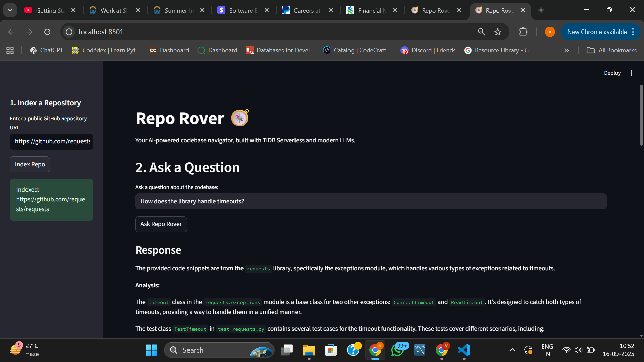Open Visual Studio Code from taskbar

pos(464,350)
